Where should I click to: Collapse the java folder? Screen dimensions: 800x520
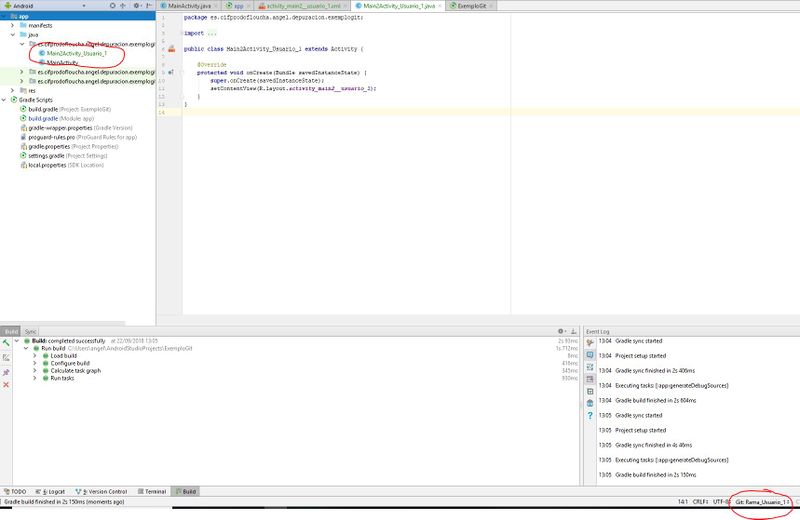point(13,35)
